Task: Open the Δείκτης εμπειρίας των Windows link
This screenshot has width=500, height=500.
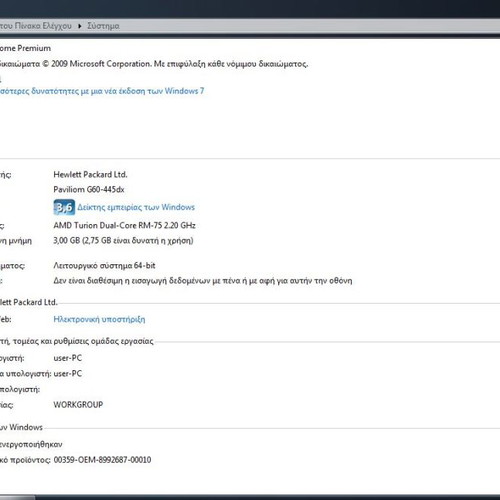Action: (x=136, y=207)
